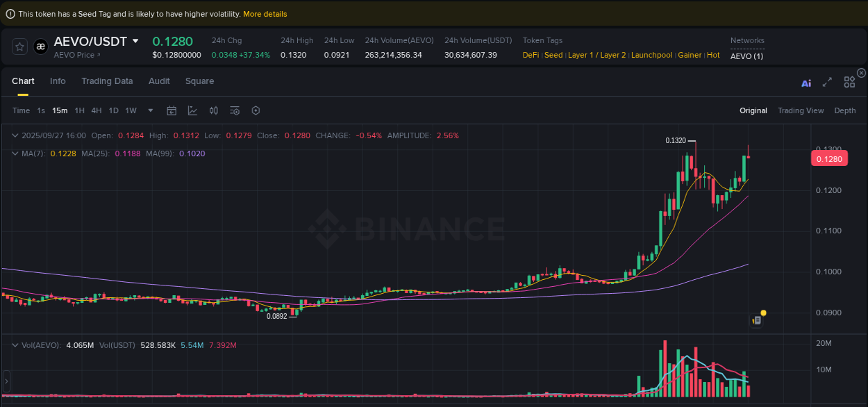Open the Depth view
This screenshot has height=407, width=868.
845,110
